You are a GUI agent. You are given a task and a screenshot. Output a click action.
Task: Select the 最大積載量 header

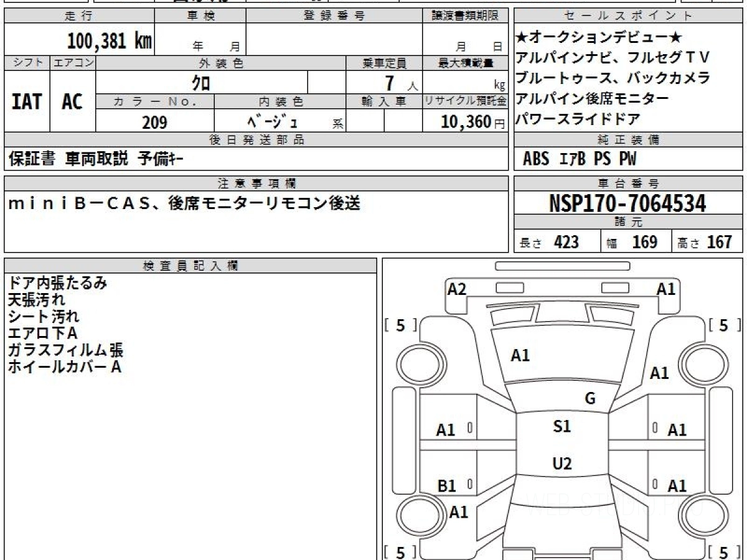pos(465,63)
